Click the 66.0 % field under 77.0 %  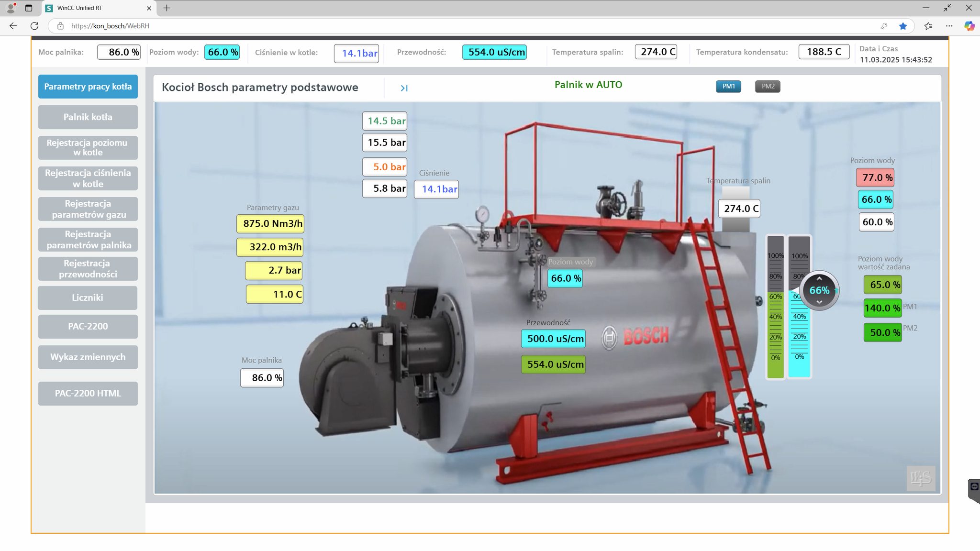[x=876, y=200]
